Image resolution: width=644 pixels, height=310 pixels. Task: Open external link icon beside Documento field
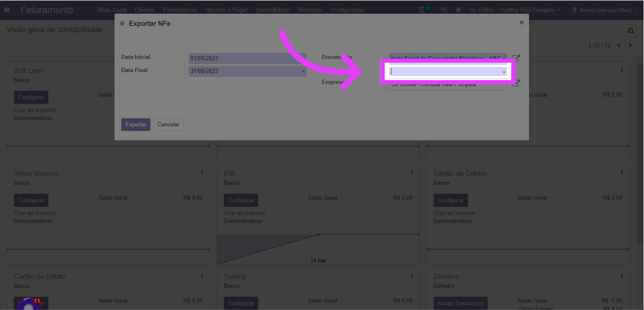(x=516, y=58)
